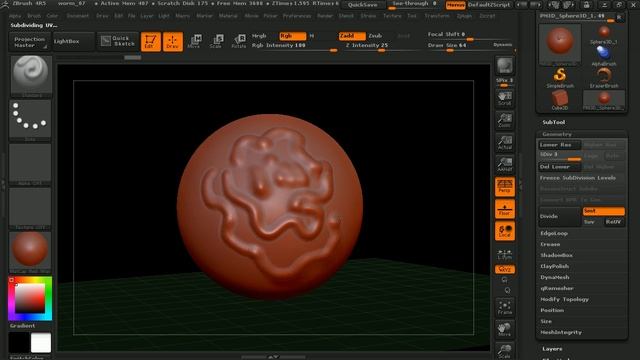
Task: Click the Quick Sketch icon
Action: tap(118, 41)
